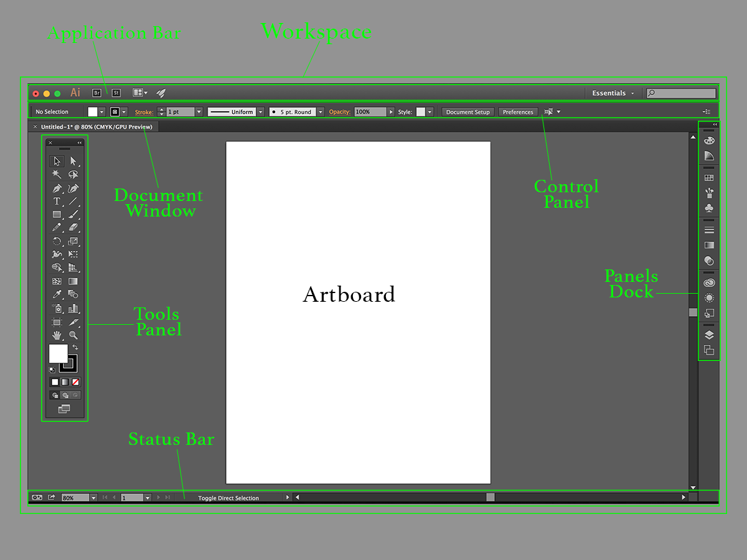Grab the Hand tool

(x=56, y=334)
